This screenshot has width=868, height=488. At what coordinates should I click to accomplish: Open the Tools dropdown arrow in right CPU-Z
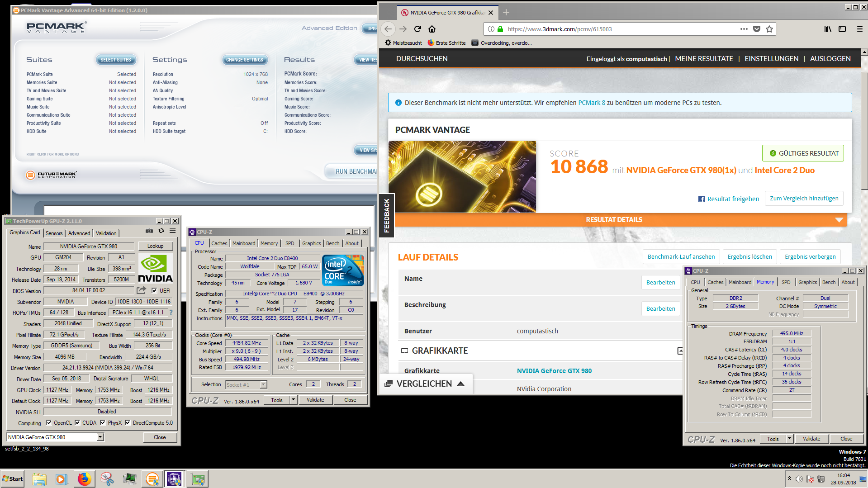point(790,439)
